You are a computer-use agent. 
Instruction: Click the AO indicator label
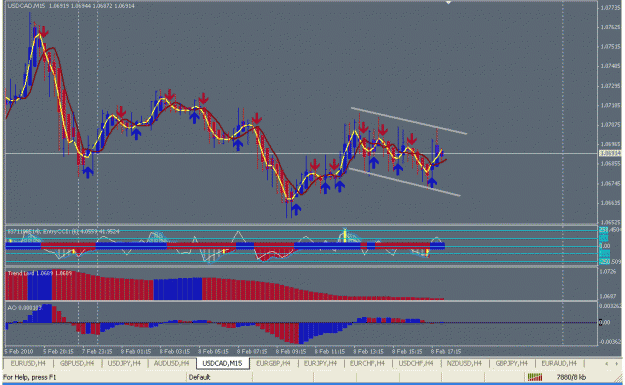(24, 308)
